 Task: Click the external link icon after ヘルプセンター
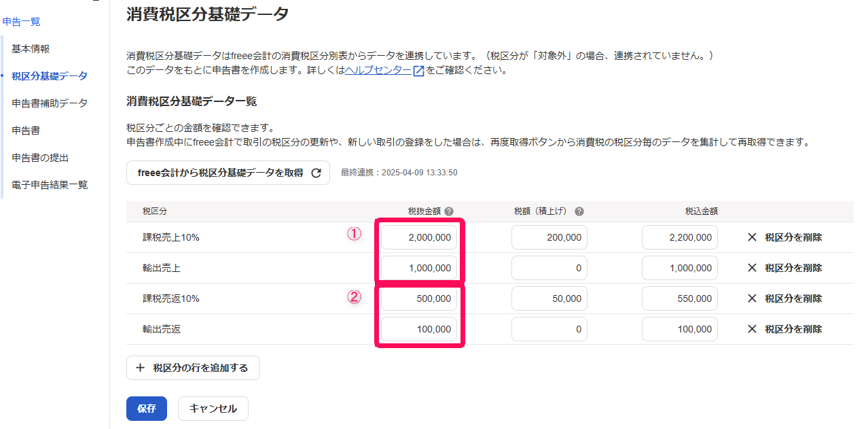[418, 71]
